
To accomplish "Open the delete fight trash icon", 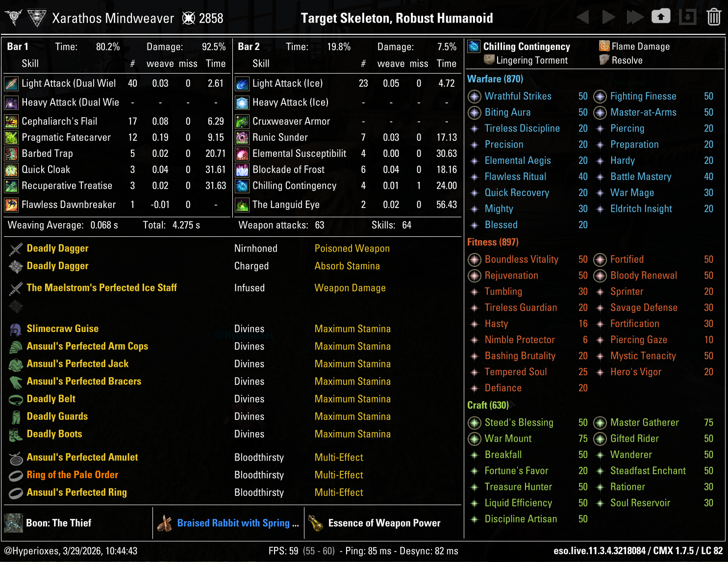I will [715, 16].
